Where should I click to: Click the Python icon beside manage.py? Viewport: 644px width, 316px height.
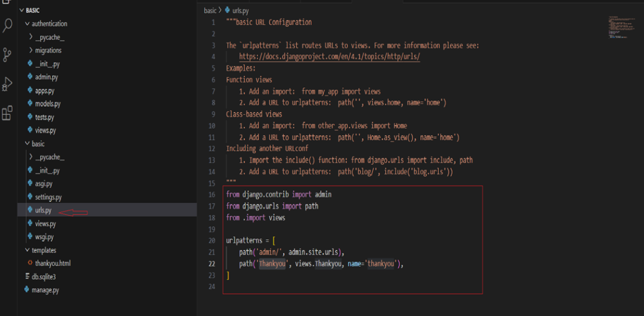coord(26,290)
